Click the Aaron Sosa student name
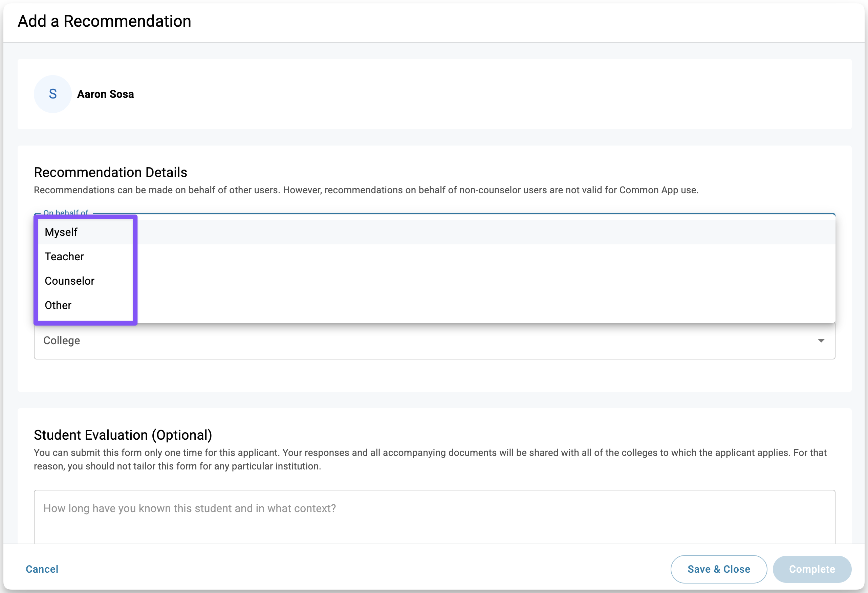This screenshot has height=593, width=868. (105, 94)
